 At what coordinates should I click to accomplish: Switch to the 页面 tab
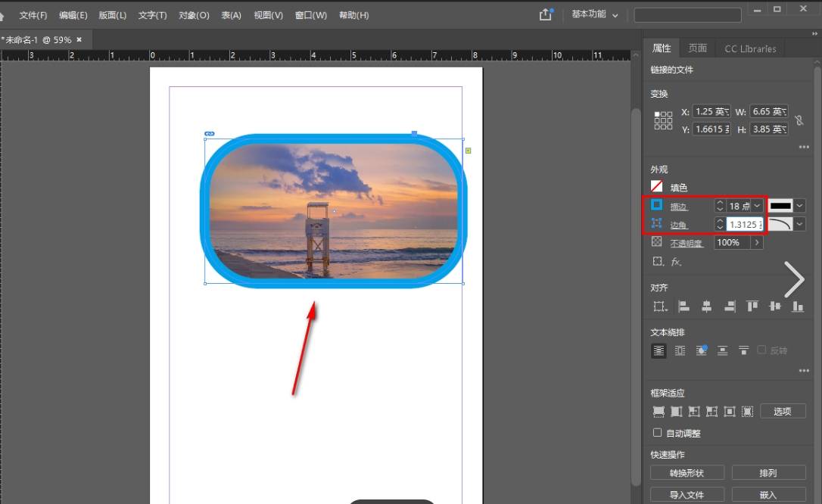click(697, 48)
